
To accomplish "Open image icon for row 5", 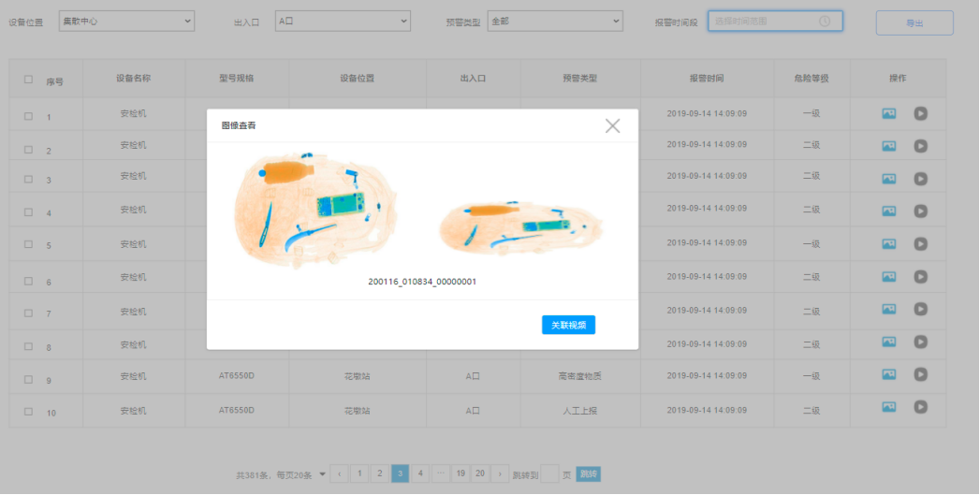I will tap(889, 244).
